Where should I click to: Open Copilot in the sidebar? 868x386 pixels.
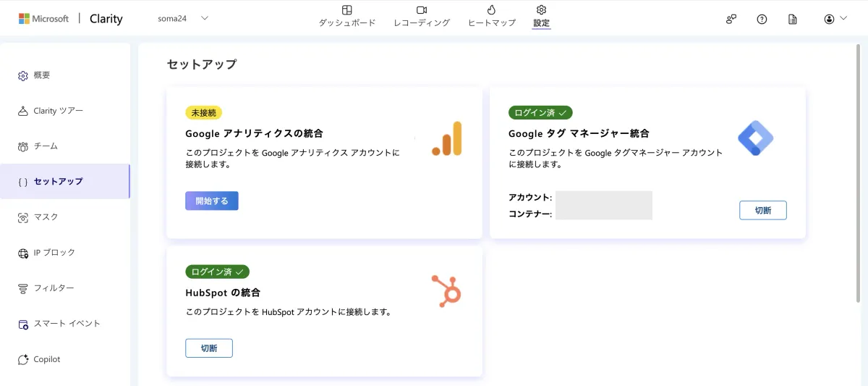65,359
